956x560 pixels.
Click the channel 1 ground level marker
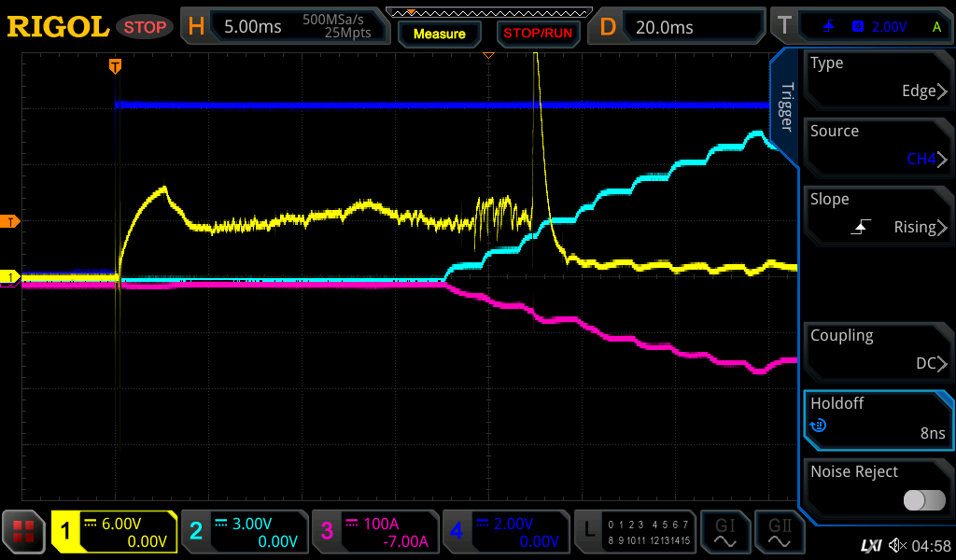11,277
